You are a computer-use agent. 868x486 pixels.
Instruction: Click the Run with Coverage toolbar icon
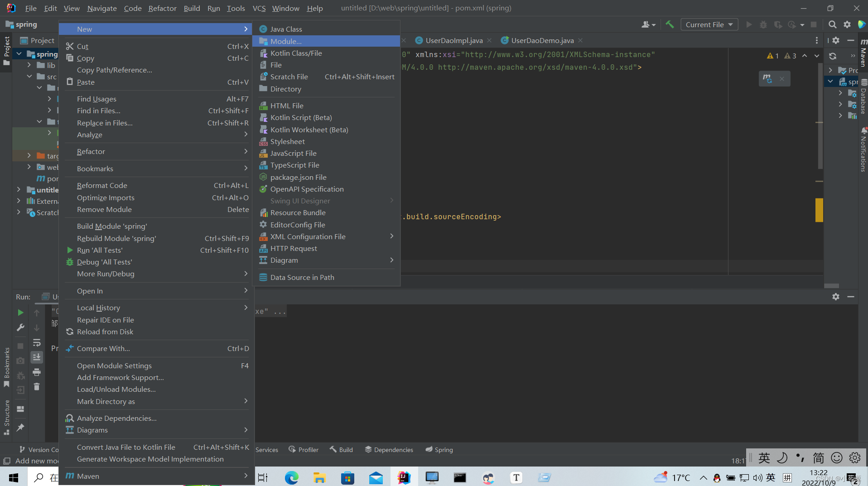point(778,24)
